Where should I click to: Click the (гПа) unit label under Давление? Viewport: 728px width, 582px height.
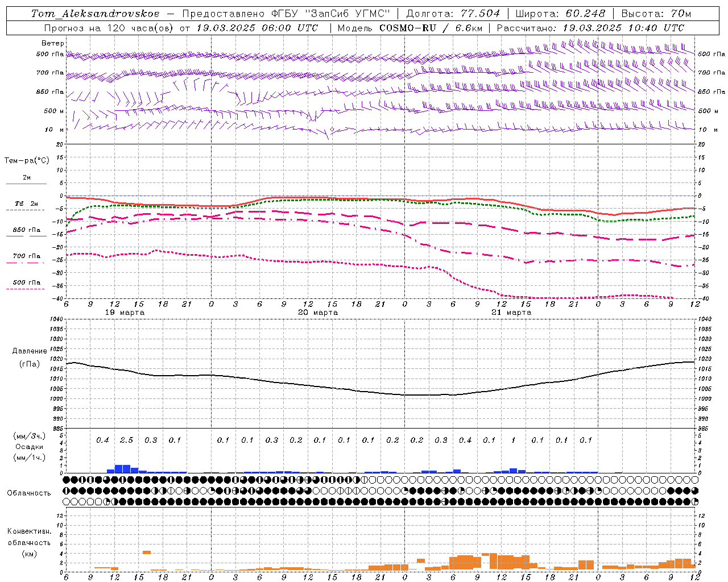pos(30,364)
